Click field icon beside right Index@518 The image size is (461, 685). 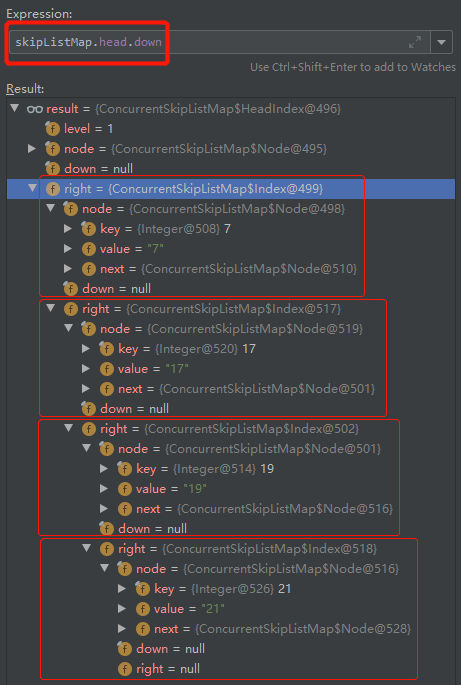coord(107,549)
